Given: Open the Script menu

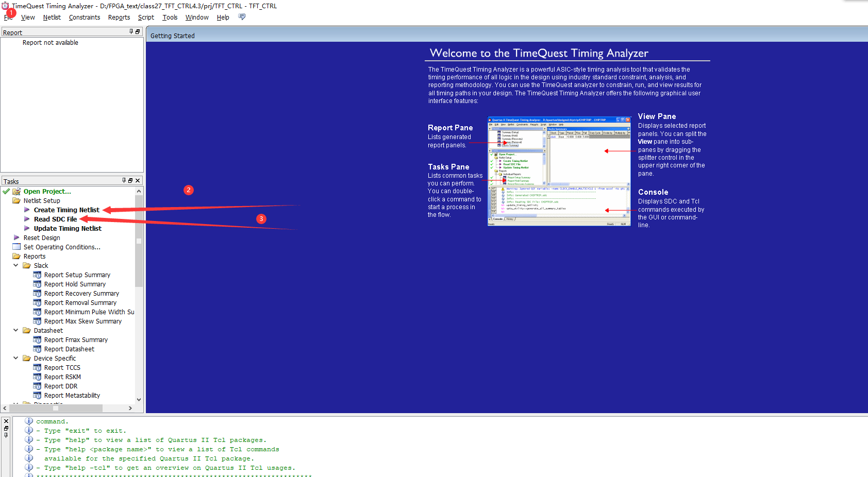Looking at the screenshot, I should click(x=146, y=18).
